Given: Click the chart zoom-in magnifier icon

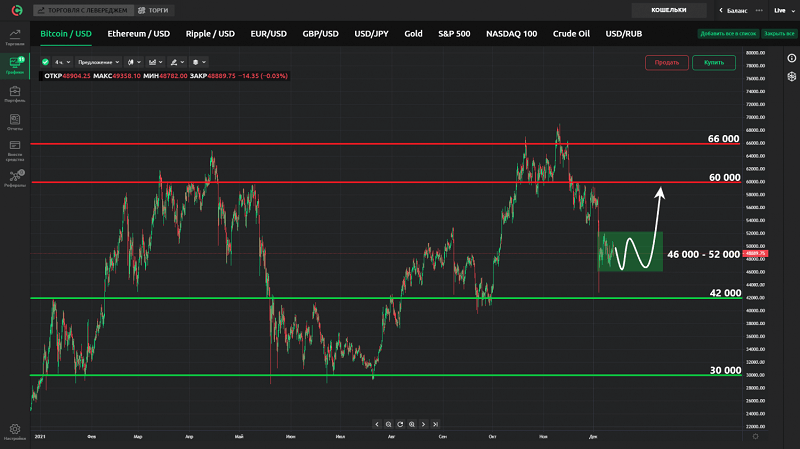Looking at the screenshot, I should 411,424.
